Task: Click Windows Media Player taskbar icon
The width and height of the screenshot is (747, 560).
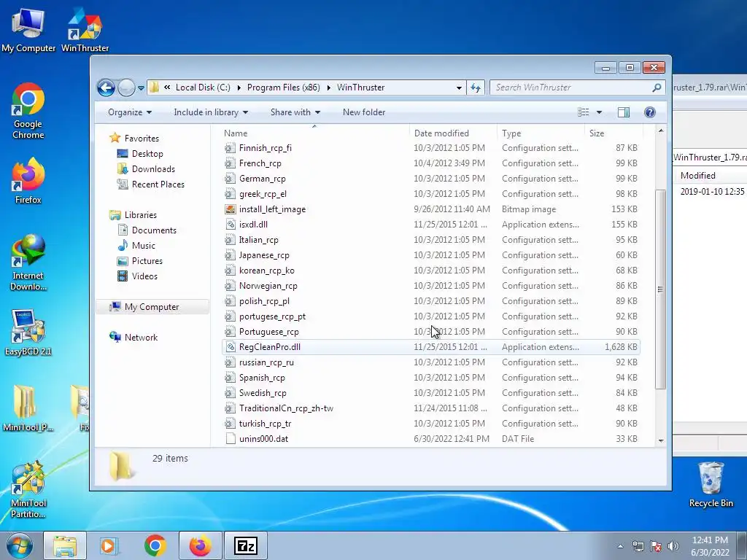Action: pyautogui.click(x=109, y=545)
